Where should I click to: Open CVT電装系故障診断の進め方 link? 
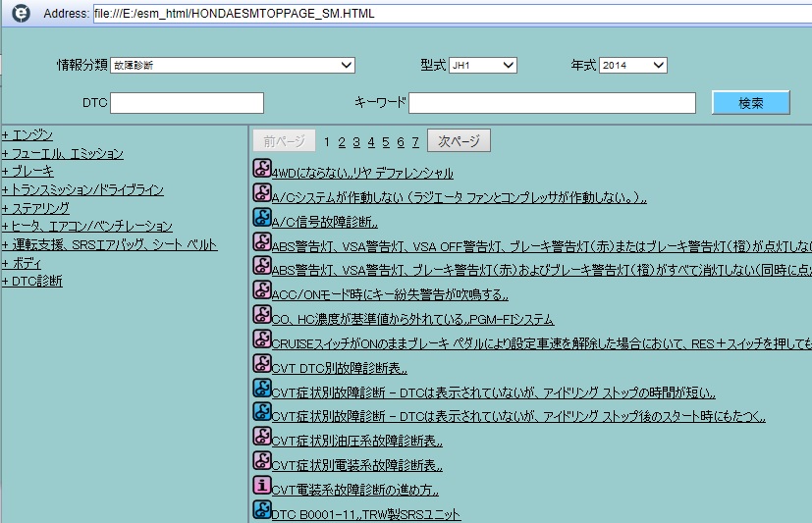[355, 490]
